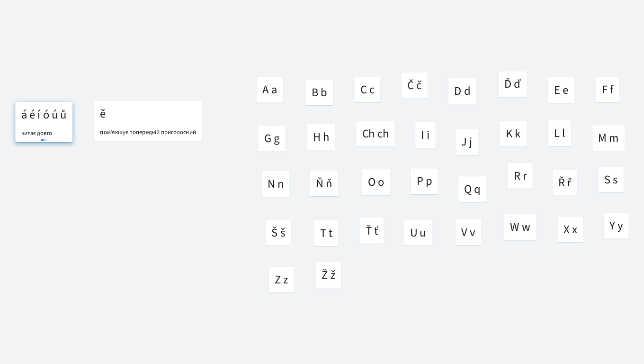This screenshot has width=644, height=364.
Task: Select the 'Y y' letter card
Action: click(616, 226)
